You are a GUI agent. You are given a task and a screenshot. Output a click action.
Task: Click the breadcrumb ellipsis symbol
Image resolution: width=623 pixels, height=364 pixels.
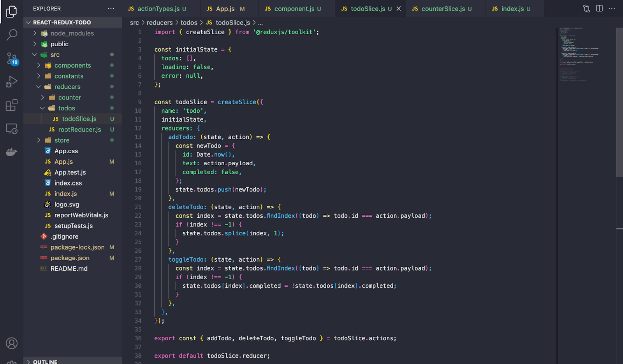(260, 23)
